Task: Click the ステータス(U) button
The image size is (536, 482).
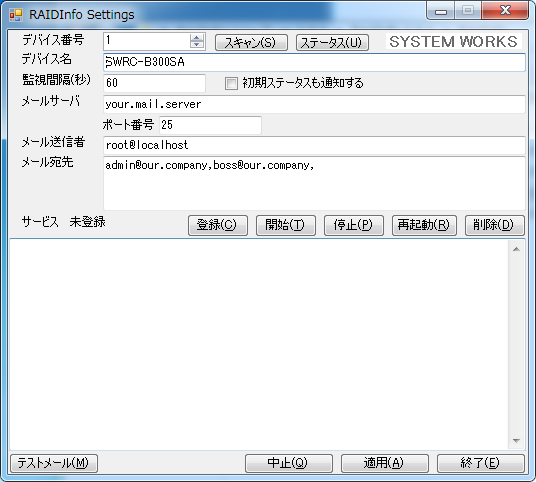Action: (x=332, y=43)
